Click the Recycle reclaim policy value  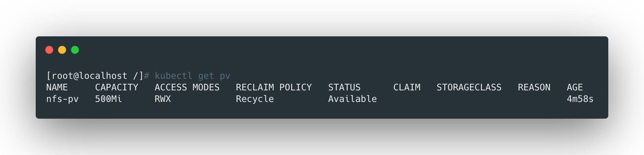(x=255, y=99)
